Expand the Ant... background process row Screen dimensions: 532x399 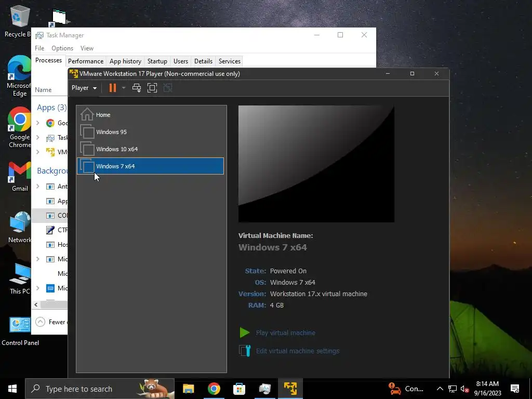(37, 187)
